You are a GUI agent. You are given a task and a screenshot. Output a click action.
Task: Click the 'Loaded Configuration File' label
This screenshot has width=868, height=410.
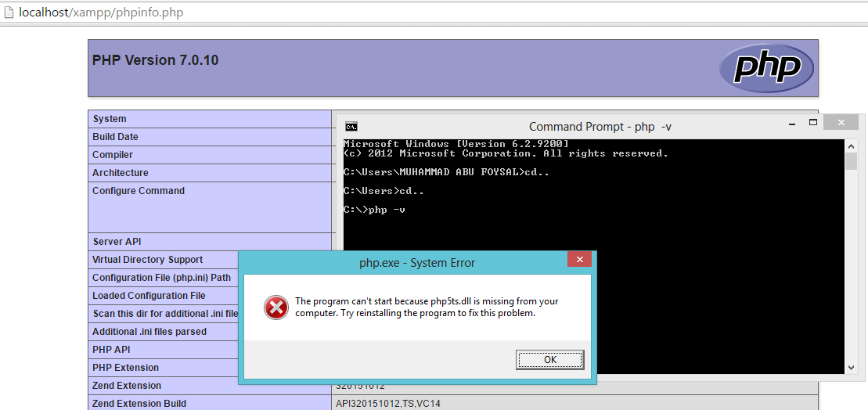(149, 296)
